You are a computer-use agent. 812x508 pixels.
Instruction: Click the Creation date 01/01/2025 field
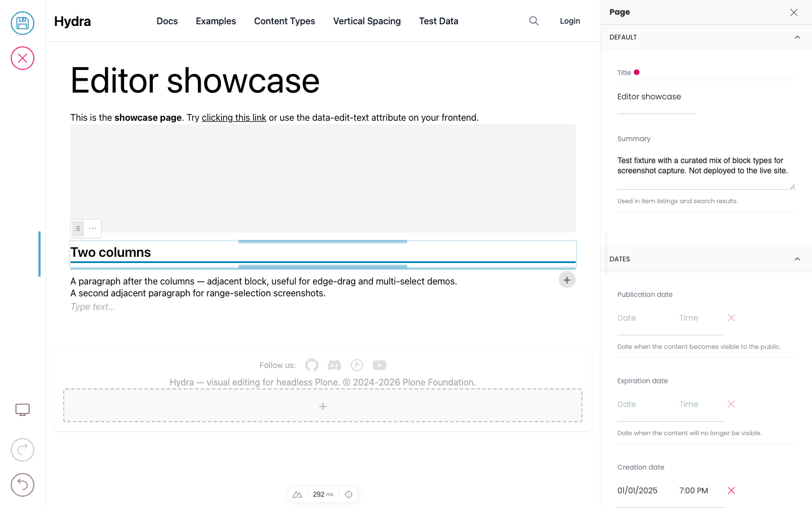point(643,491)
